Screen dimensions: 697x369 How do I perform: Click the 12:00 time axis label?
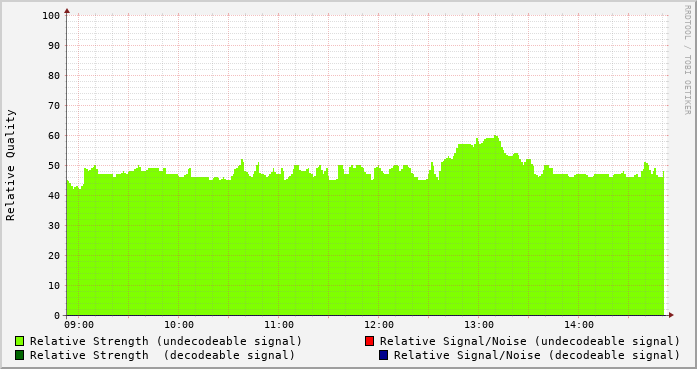click(379, 325)
